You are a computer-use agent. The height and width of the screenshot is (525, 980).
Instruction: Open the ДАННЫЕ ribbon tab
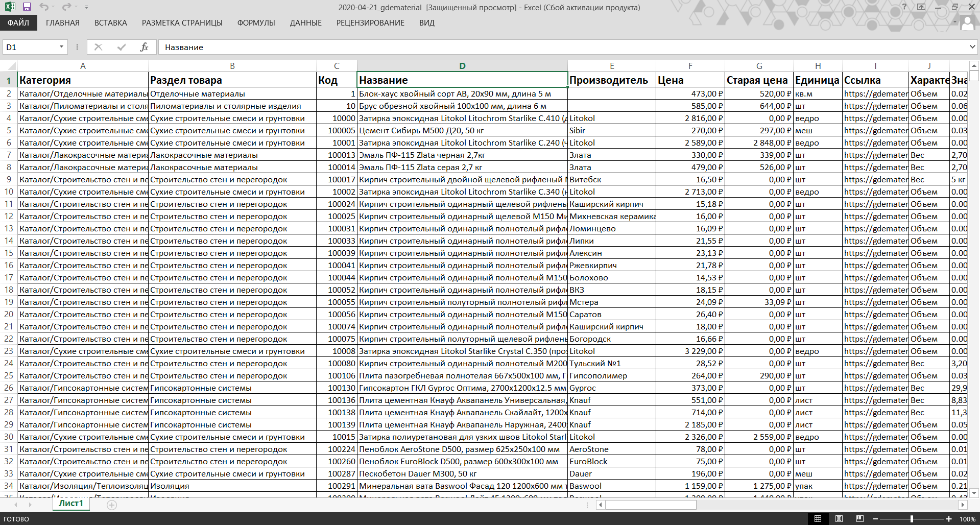306,23
